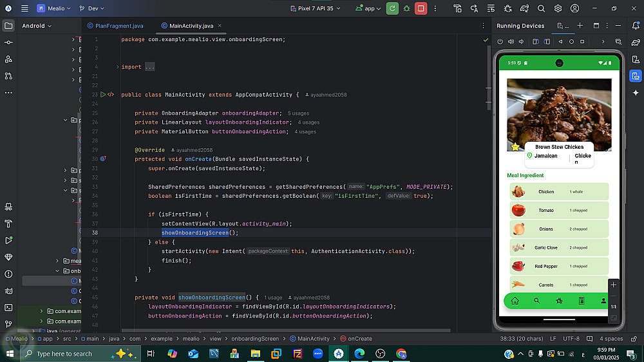644x362 pixels.
Task: Click the run gutter icon beside MainActivity class
Action: (x=102, y=95)
